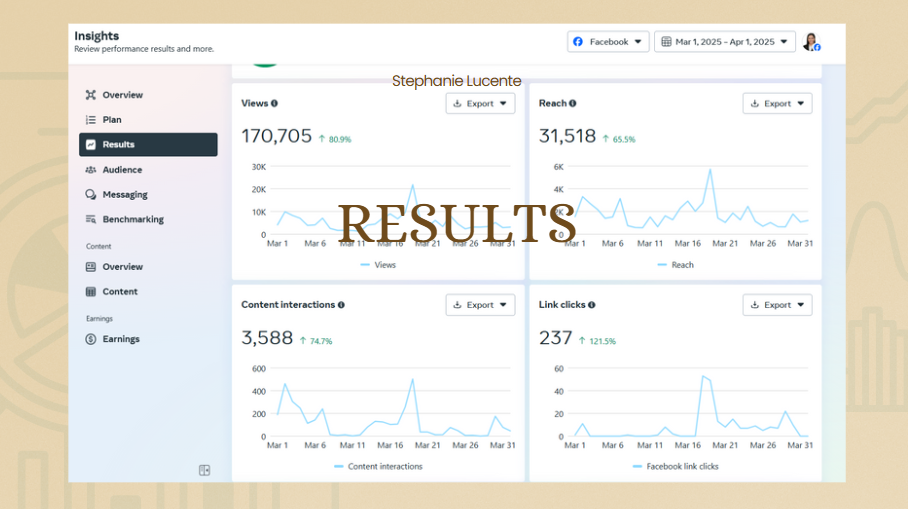The height and width of the screenshot is (509, 908).
Task: Click the 74.7% interactions increase
Action: [x=316, y=342]
